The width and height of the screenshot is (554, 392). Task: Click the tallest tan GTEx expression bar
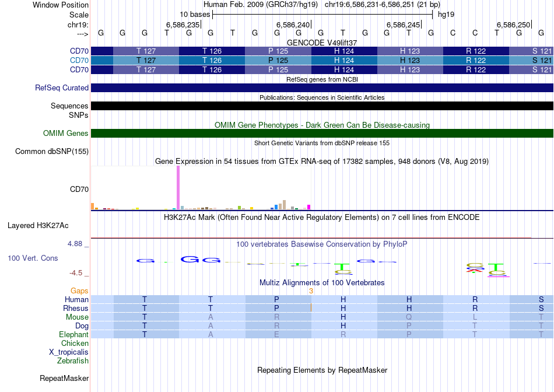[x=284, y=205]
